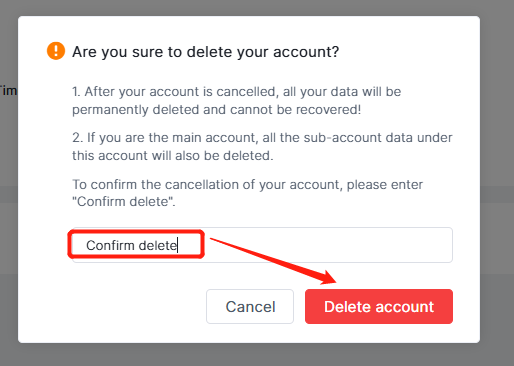
Task: Click the text "this account will also be deleted."
Action: click(x=173, y=156)
